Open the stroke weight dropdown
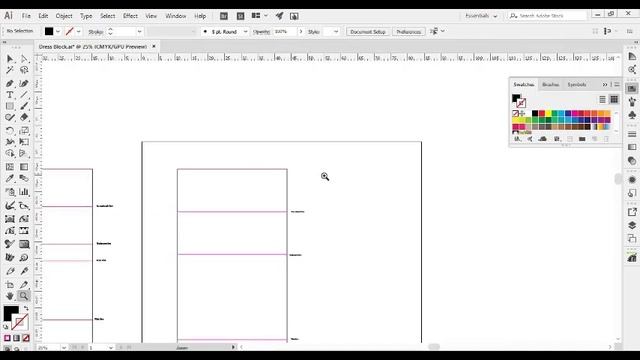 (140, 31)
